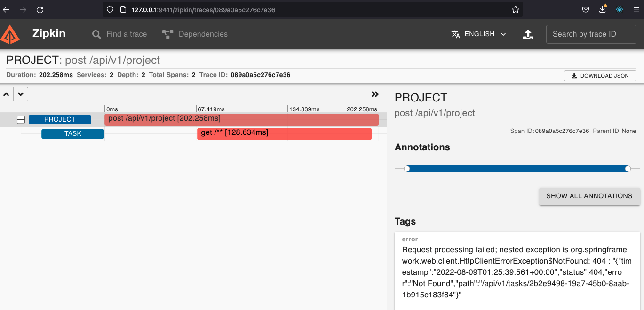Click the left annotation marker on slider
This screenshot has height=310, width=644.
pyautogui.click(x=407, y=169)
